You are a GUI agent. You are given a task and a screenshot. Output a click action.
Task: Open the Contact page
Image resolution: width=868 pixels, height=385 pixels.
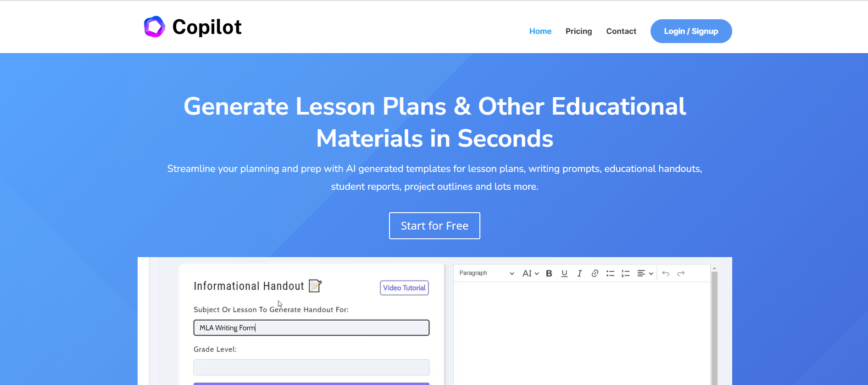coord(621,31)
